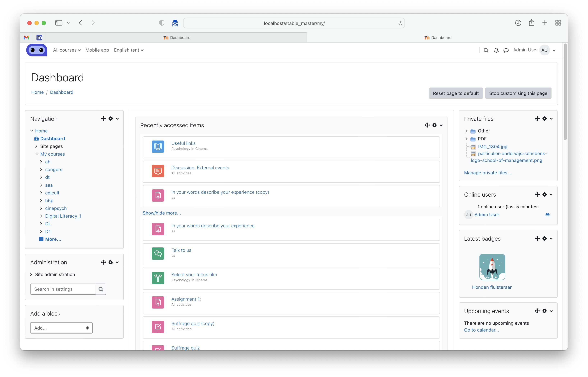
Task: Click the Honden fluisteraar badge image
Action: 492,267
